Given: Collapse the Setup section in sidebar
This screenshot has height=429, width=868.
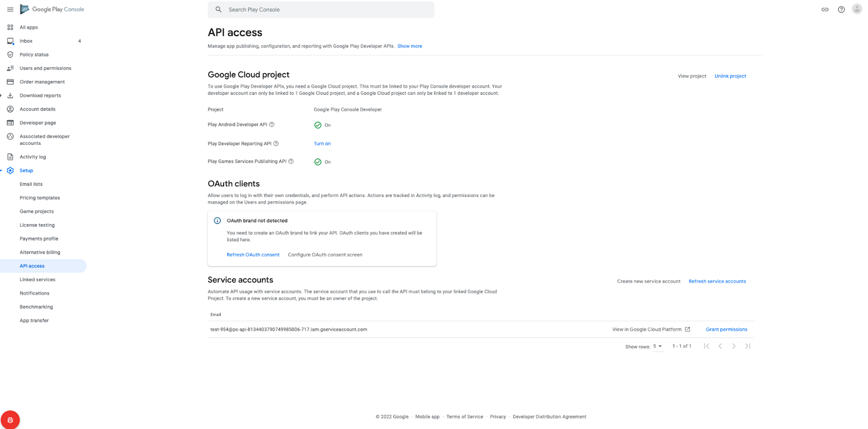Looking at the screenshot, I should 2,170.
